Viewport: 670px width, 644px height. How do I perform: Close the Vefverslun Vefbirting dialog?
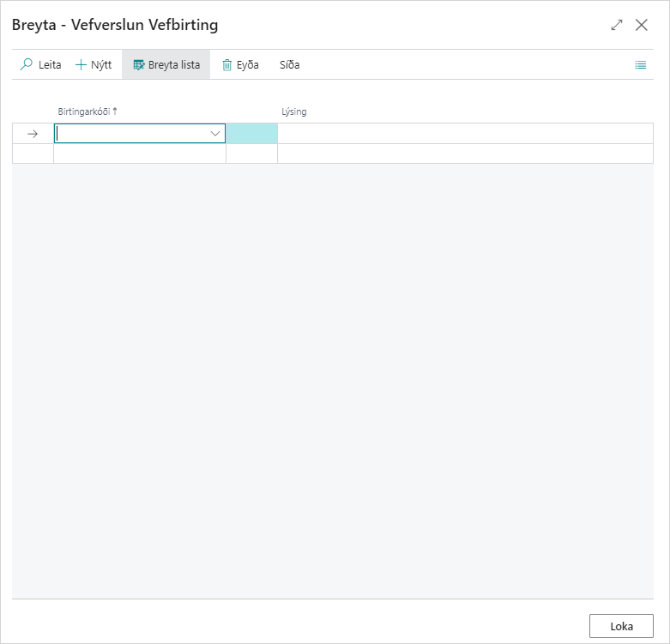click(x=642, y=25)
